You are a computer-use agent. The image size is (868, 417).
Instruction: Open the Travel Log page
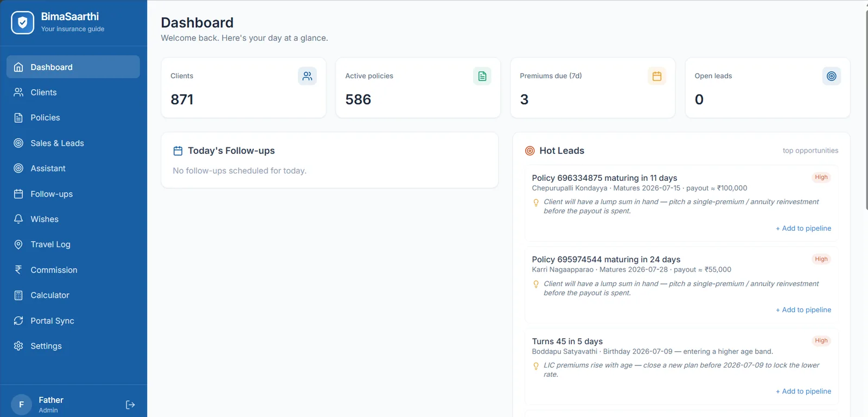(73, 244)
